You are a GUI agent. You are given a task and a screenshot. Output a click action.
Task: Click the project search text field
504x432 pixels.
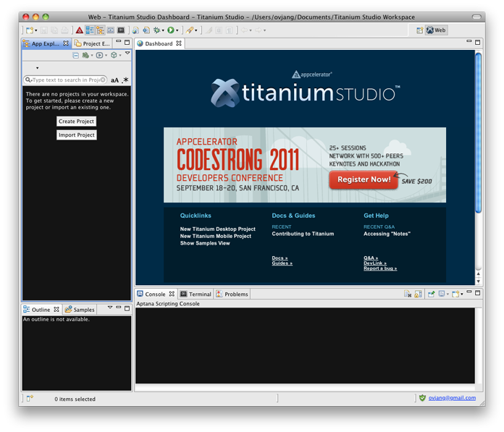coord(64,80)
